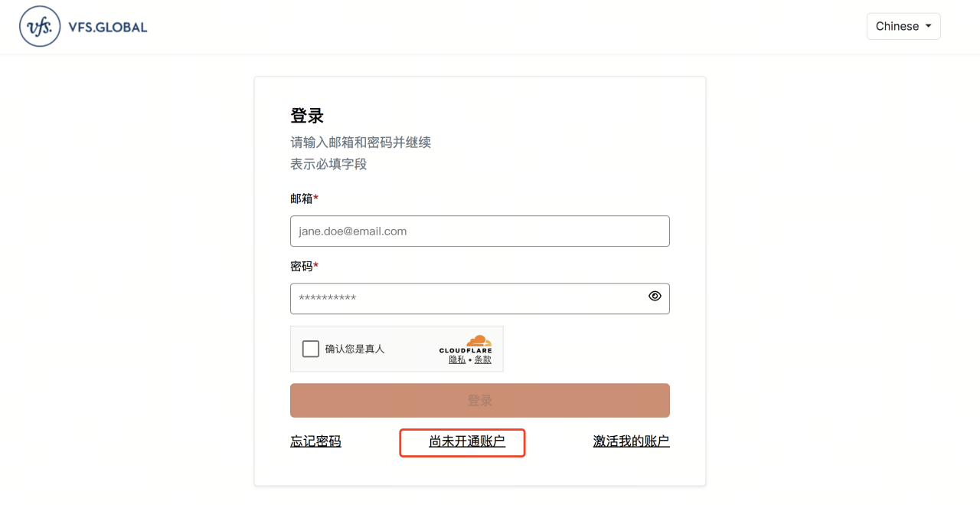Open the 尚未开通账户 registration link

click(462, 442)
